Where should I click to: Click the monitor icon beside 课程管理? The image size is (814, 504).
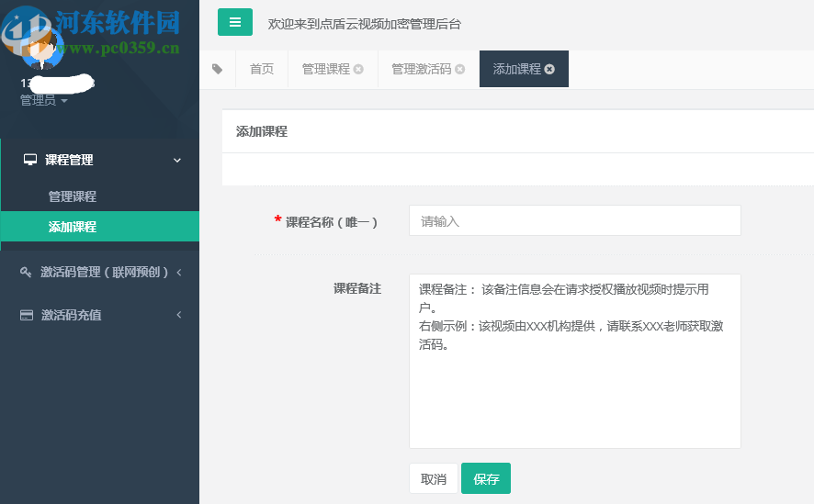[x=30, y=160]
